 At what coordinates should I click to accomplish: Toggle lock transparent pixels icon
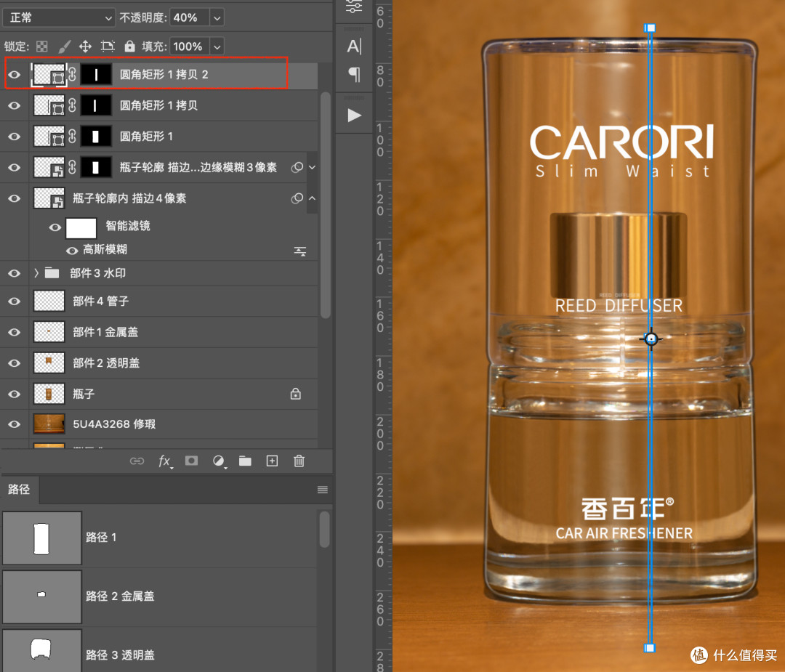pyautogui.click(x=42, y=46)
